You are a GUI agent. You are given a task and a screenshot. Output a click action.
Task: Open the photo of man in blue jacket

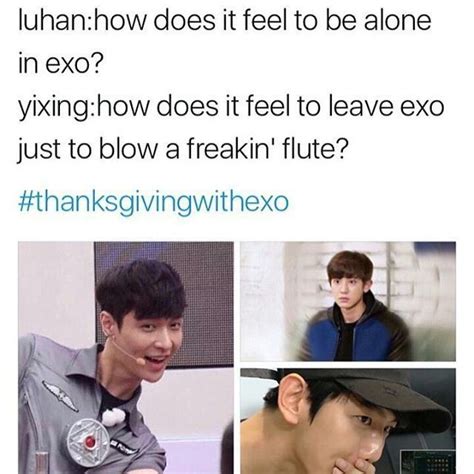coord(348,301)
